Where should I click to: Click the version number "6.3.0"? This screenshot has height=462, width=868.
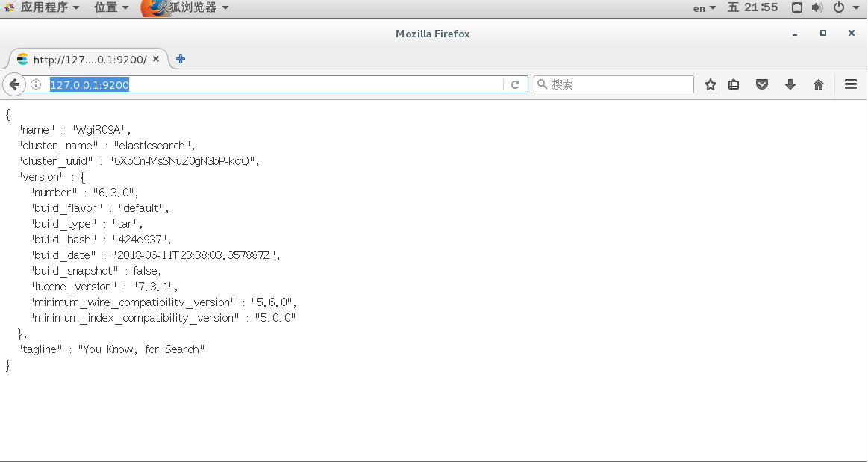[x=113, y=193]
